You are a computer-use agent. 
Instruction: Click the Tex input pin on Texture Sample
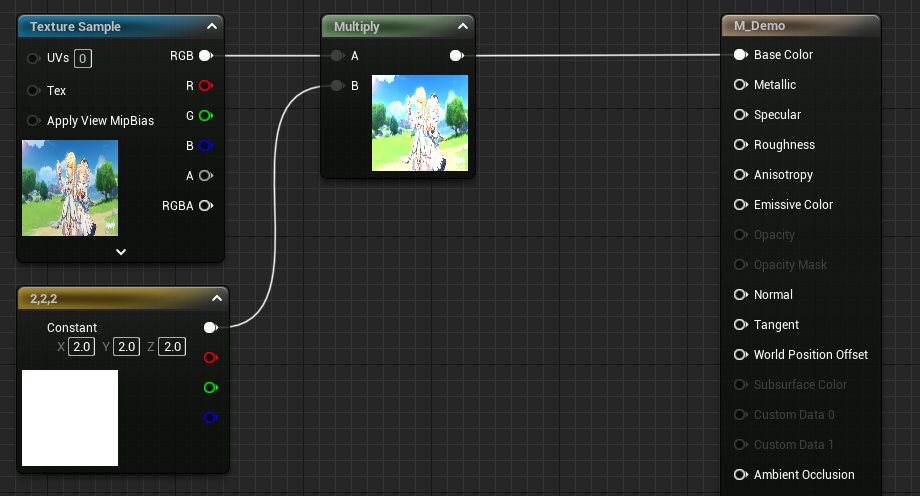(x=34, y=91)
